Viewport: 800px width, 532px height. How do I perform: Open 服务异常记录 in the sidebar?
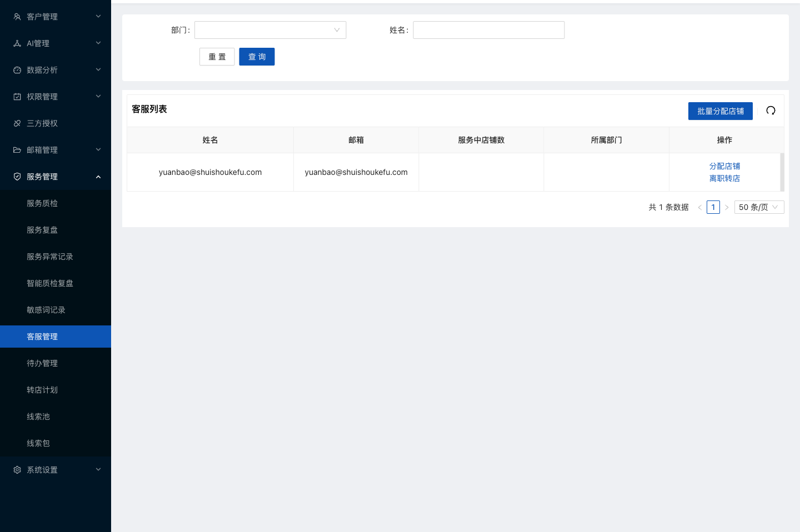point(56,257)
